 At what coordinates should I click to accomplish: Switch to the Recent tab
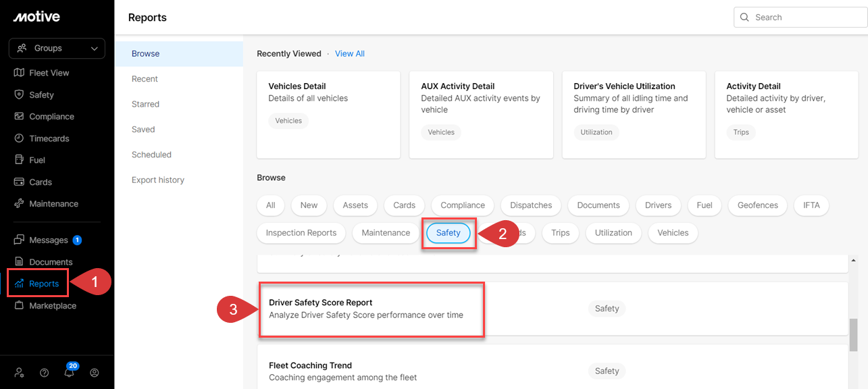click(145, 78)
